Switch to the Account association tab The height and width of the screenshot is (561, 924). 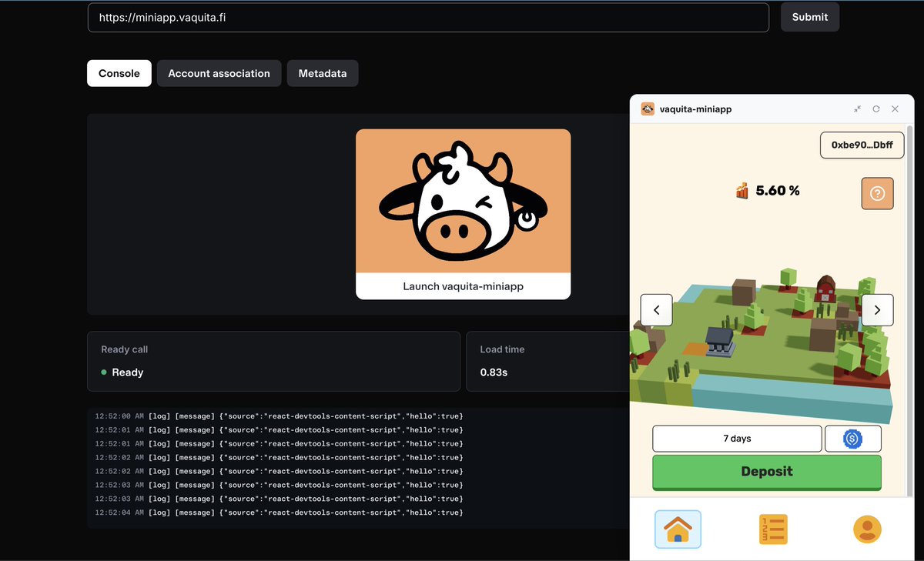point(219,73)
